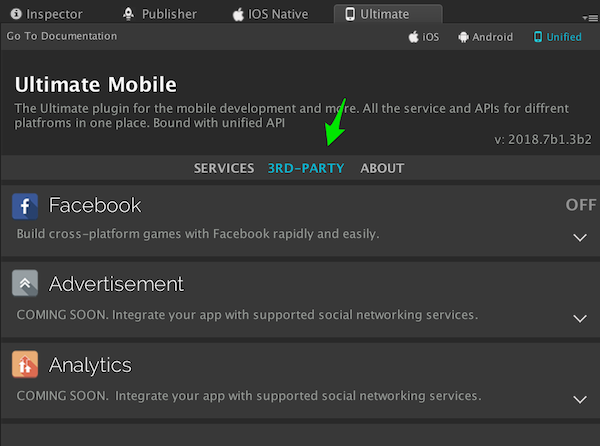Click the Inspector info icon
This screenshot has width=600, height=446.
click(x=16, y=14)
